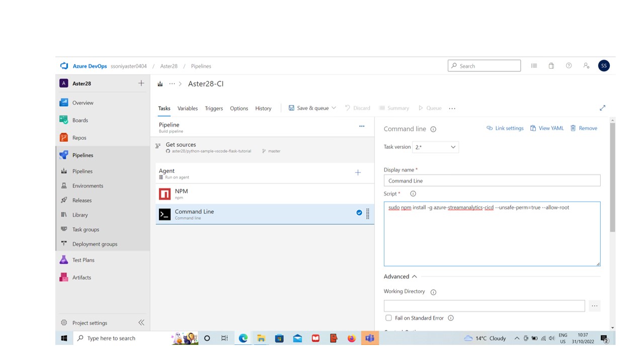Open Windows Start menu
The height and width of the screenshot is (362, 644).
click(64, 338)
